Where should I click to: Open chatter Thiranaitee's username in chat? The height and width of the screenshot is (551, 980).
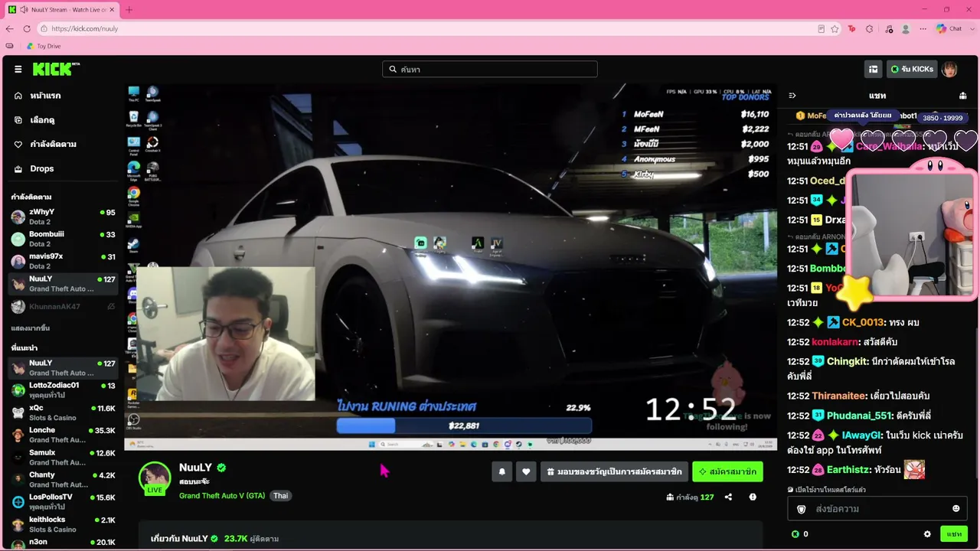click(x=839, y=396)
